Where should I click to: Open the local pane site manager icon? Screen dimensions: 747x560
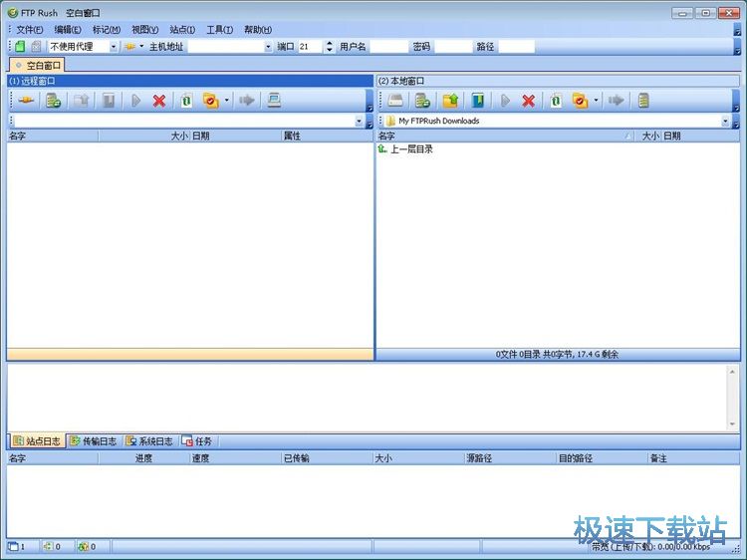(x=422, y=101)
